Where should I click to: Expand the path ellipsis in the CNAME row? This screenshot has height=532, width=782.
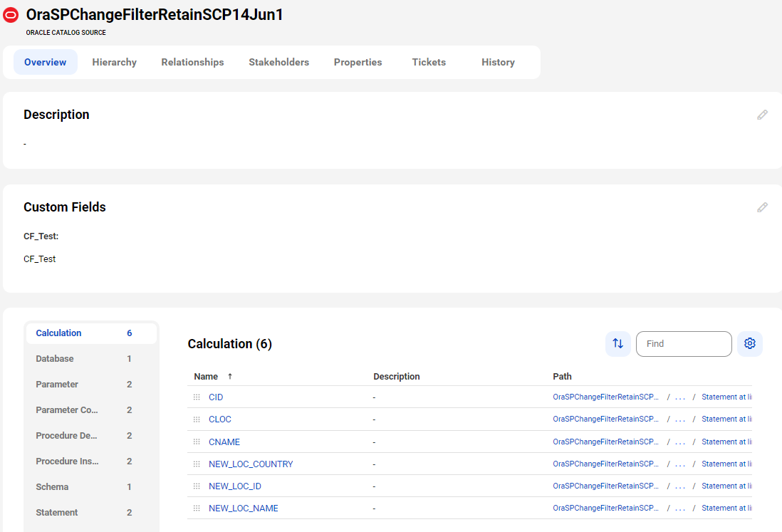pyautogui.click(x=680, y=442)
